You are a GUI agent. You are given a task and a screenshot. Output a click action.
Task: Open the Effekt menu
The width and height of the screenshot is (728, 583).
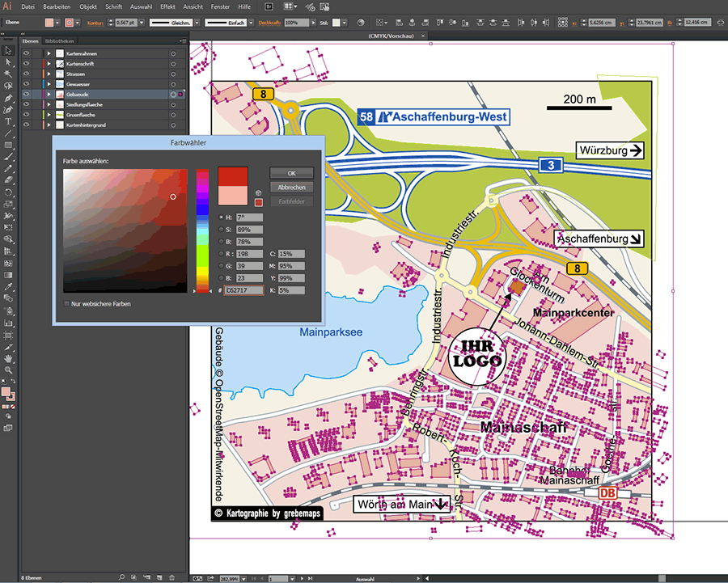point(167,6)
